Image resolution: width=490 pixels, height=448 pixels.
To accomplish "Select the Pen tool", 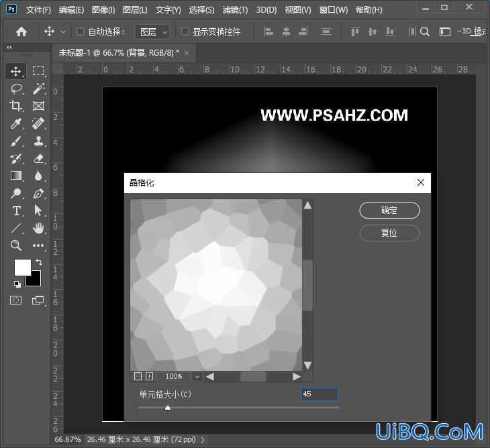I will pos(38,193).
